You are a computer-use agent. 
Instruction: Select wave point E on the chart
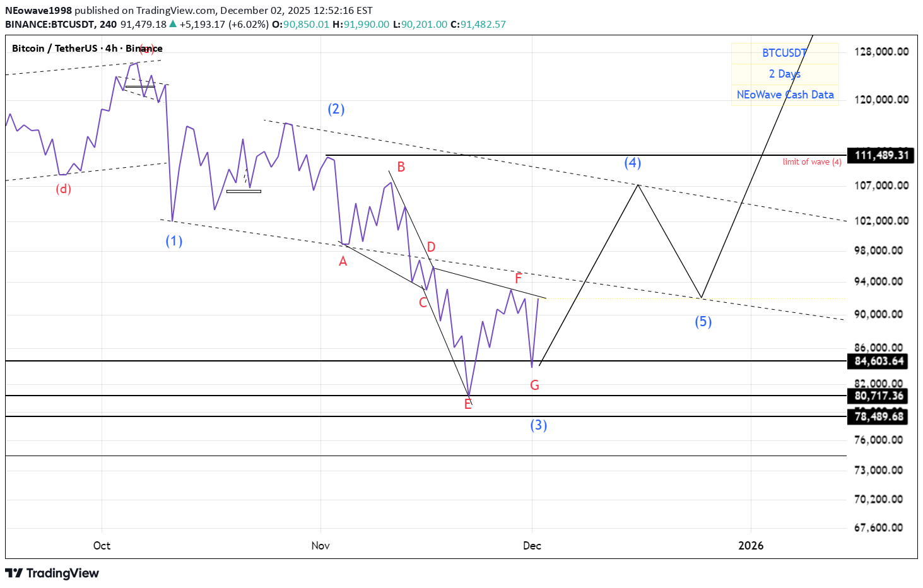(467, 404)
